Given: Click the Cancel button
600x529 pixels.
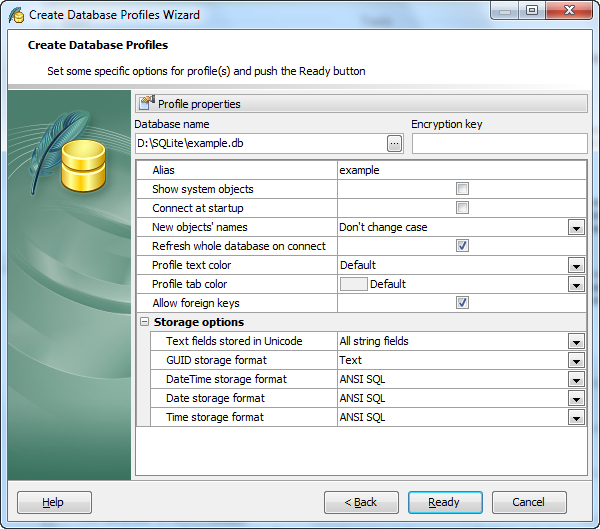Looking at the screenshot, I should coord(529,502).
